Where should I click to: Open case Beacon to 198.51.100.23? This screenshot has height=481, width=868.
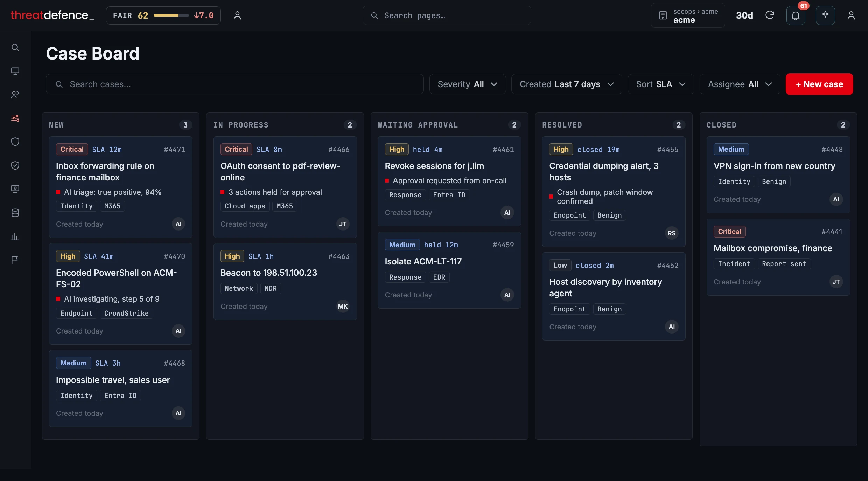click(x=285, y=282)
